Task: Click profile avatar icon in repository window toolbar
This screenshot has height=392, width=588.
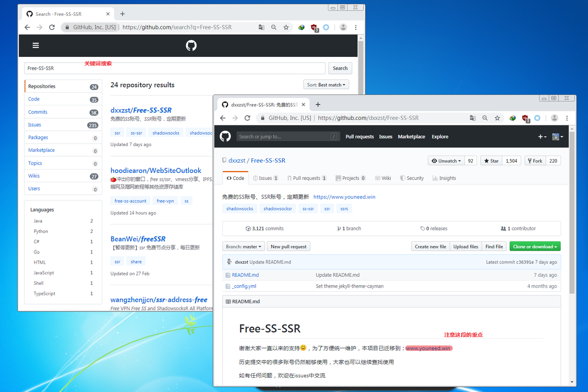Action: point(554,118)
